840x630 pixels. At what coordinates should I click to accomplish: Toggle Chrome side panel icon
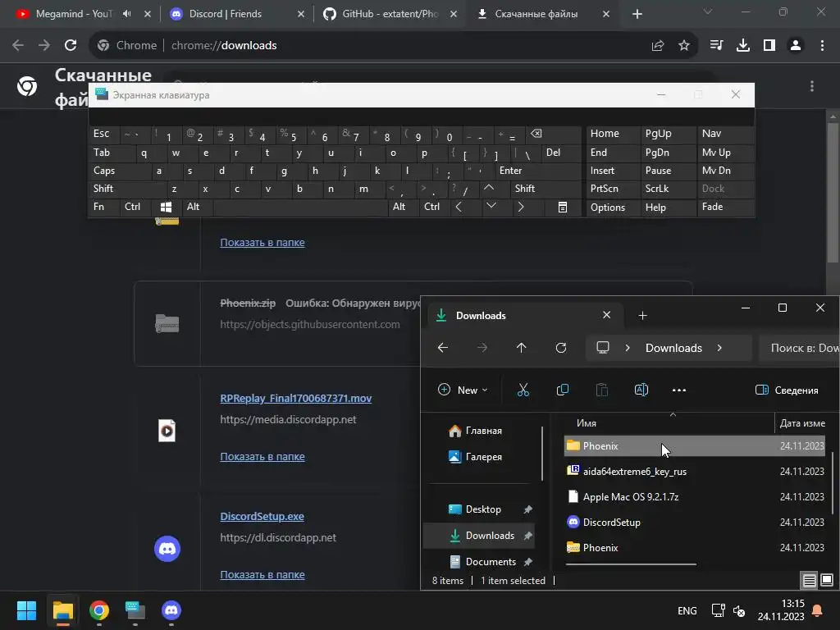(769, 46)
